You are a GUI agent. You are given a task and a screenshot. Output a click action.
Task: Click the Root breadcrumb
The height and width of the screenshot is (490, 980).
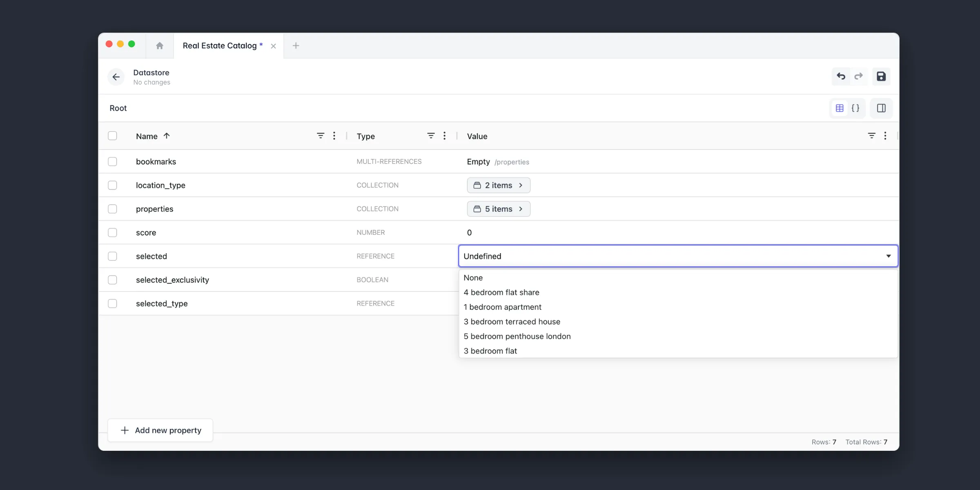(118, 108)
